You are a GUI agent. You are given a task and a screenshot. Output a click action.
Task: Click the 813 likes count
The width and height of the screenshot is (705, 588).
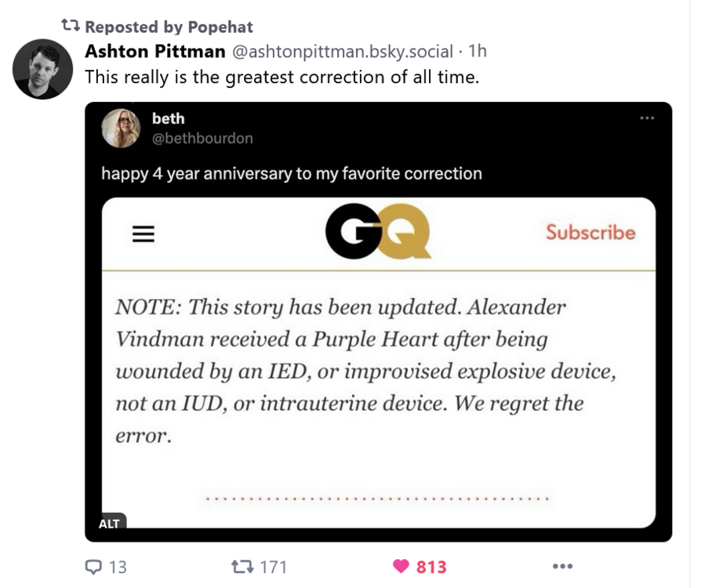[431, 567]
